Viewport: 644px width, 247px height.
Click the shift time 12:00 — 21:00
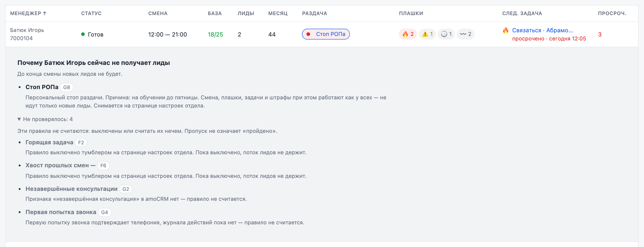[x=167, y=34]
